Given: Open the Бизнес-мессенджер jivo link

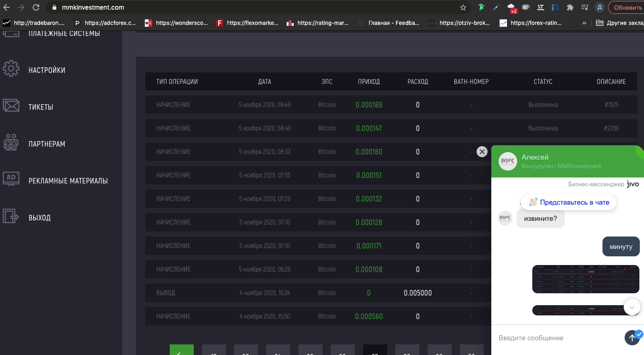Looking at the screenshot, I should 604,184.
